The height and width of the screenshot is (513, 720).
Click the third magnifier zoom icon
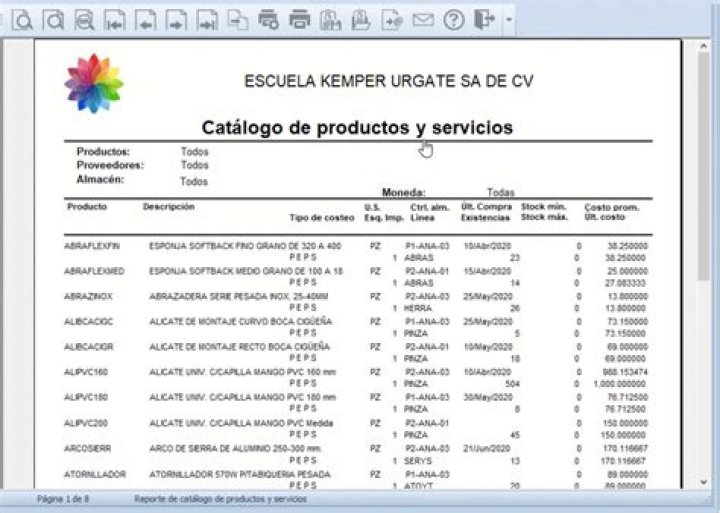[x=85, y=19]
